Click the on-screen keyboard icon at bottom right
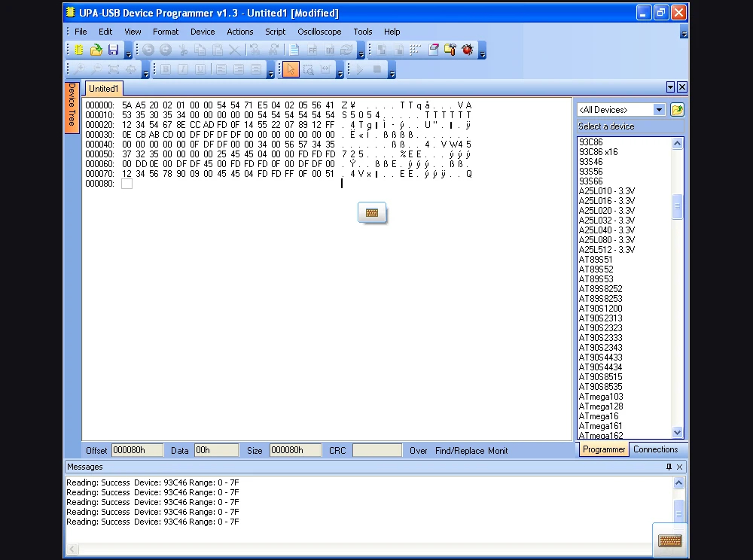Image resolution: width=753 pixels, height=560 pixels. (x=669, y=540)
